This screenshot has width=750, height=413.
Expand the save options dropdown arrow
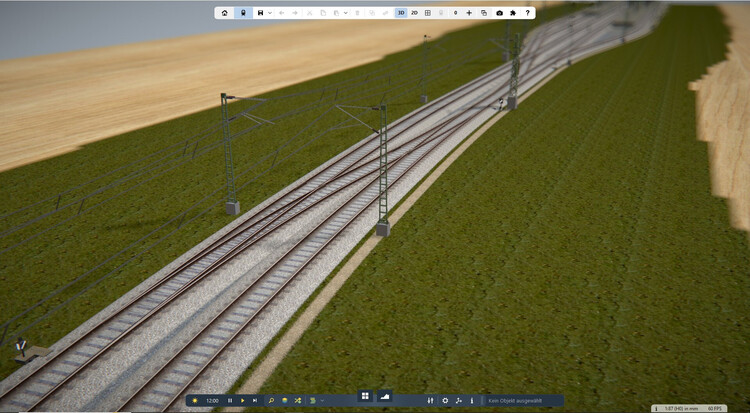point(270,13)
